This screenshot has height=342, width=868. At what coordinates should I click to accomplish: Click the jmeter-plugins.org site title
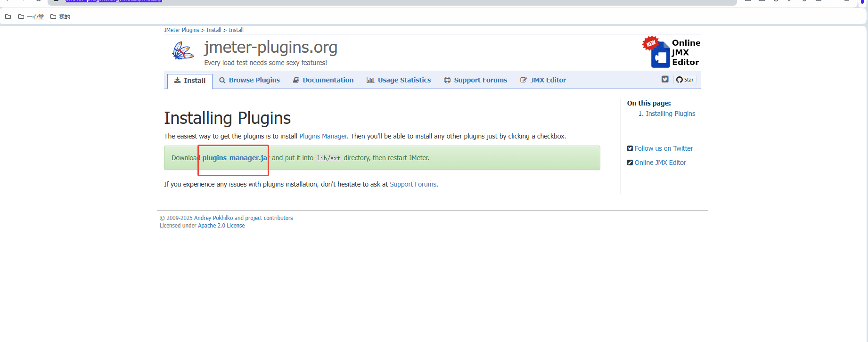click(x=270, y=47)
